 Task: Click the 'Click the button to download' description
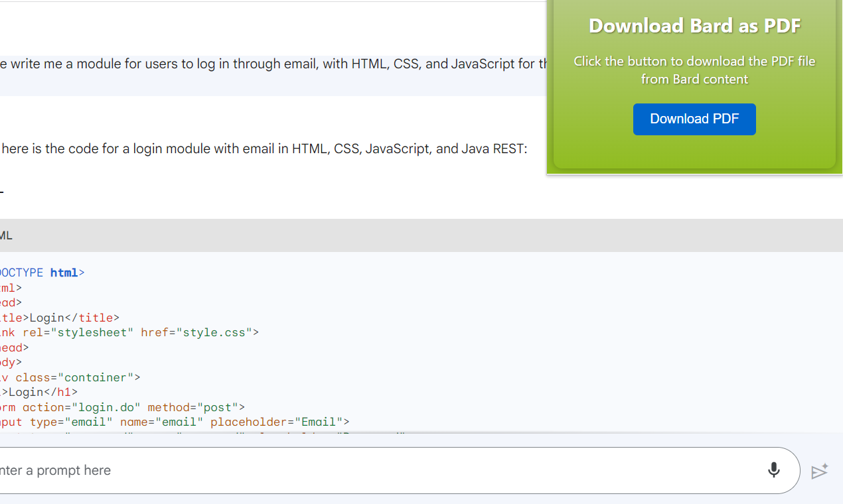point(694,70)
